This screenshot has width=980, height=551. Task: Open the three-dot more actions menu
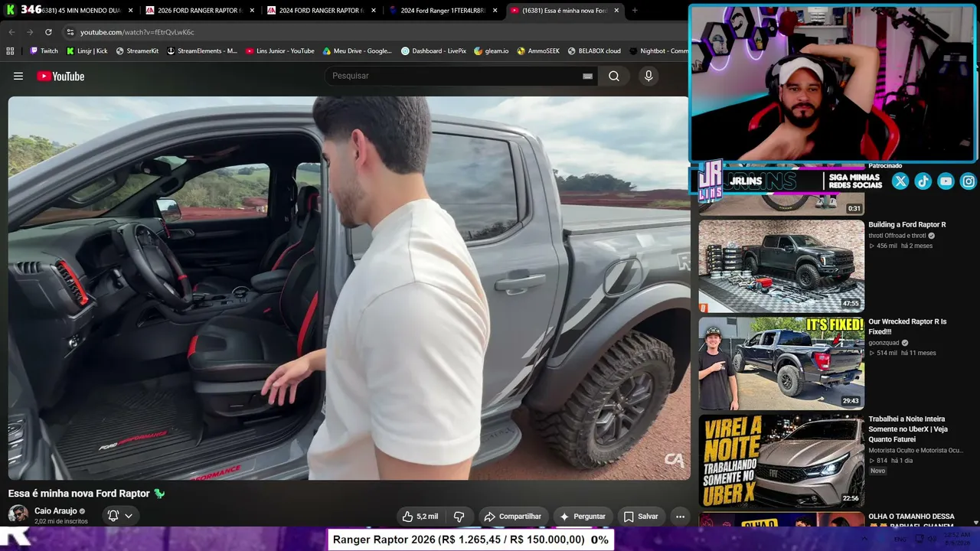tap(680, 517)
